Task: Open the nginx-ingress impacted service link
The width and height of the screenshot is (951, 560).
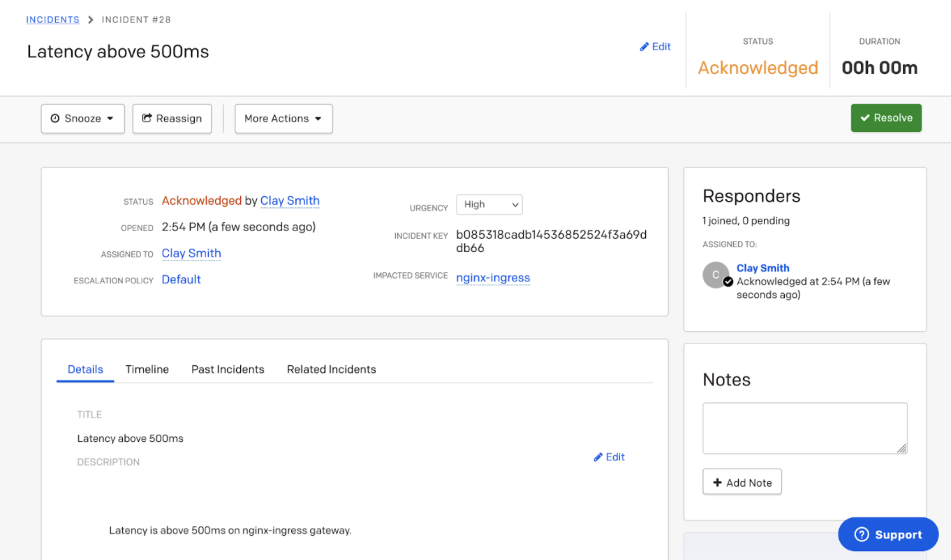Action: (492, 278)
